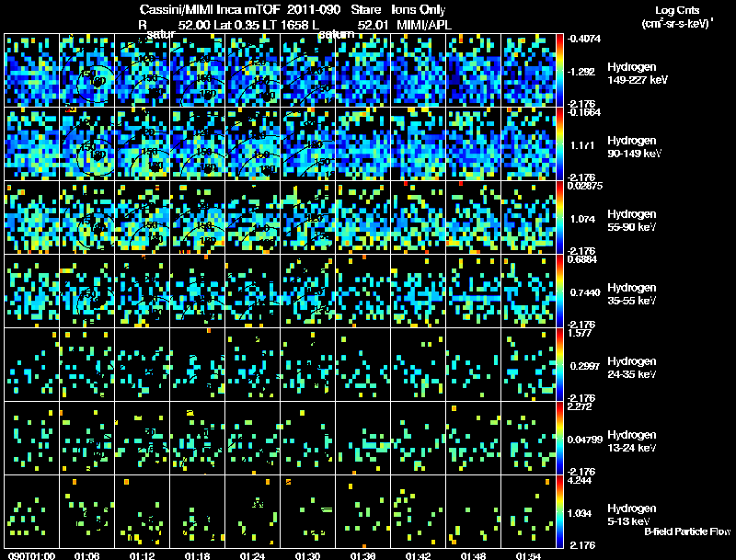This screenshot has height=560, width=736.
Task: Select the Hydrogen 90-149 keV panel at 01:00
Action: 31,144
